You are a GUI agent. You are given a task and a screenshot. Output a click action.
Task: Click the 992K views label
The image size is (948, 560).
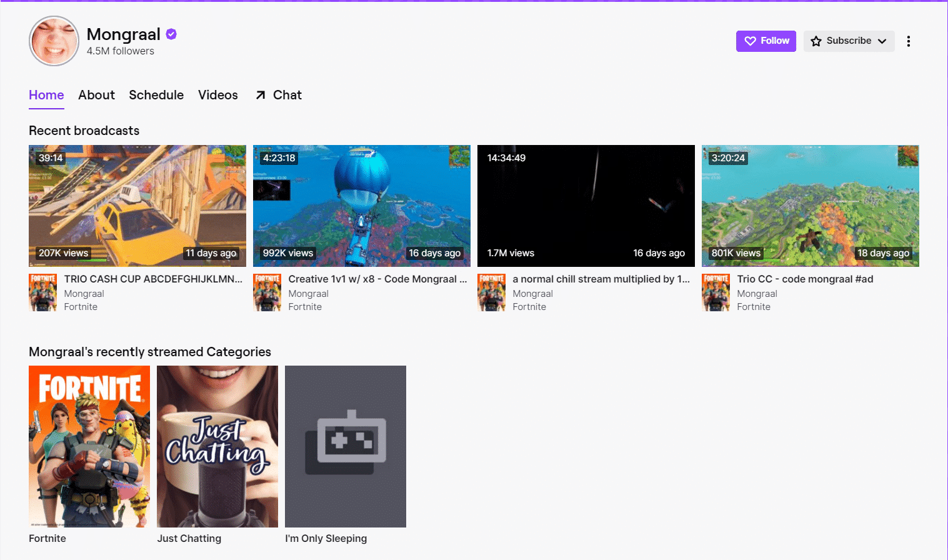(287, 253)
